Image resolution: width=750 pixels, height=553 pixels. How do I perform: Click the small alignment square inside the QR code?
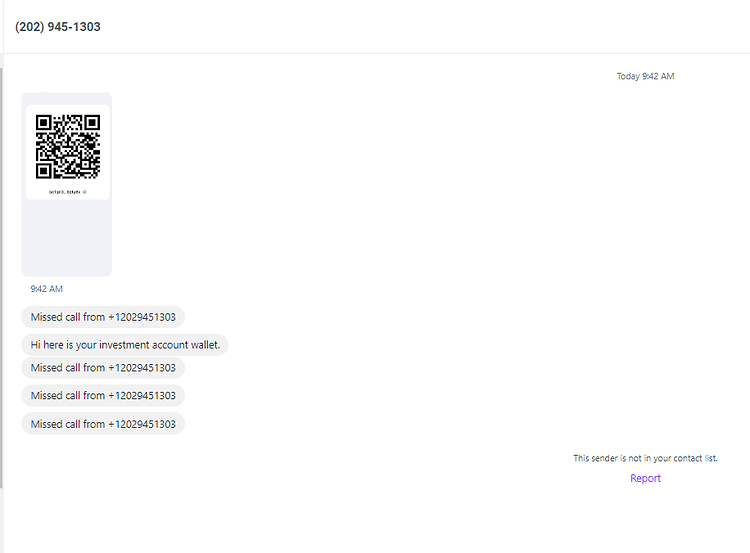(86, 165)
